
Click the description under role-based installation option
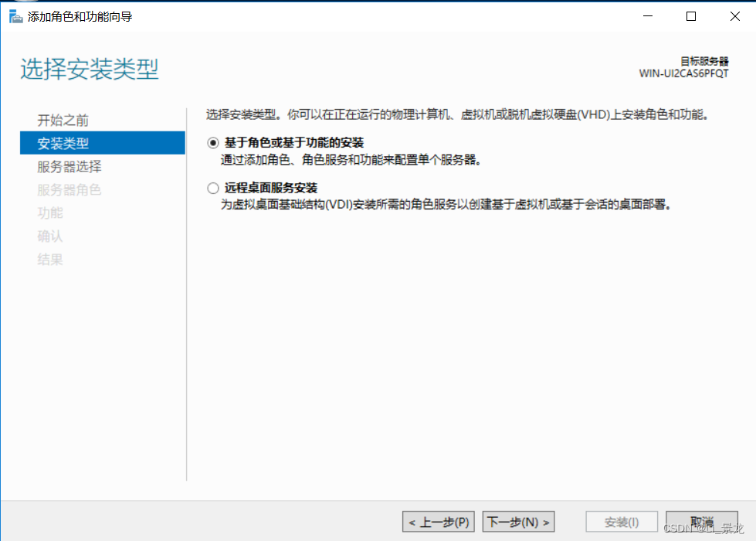click(351, 160)
